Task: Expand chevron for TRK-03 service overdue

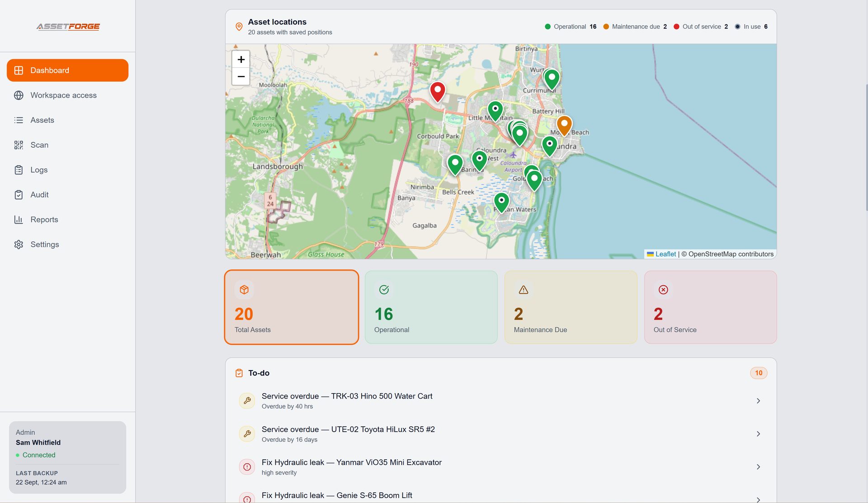Action: coord(758,401)
